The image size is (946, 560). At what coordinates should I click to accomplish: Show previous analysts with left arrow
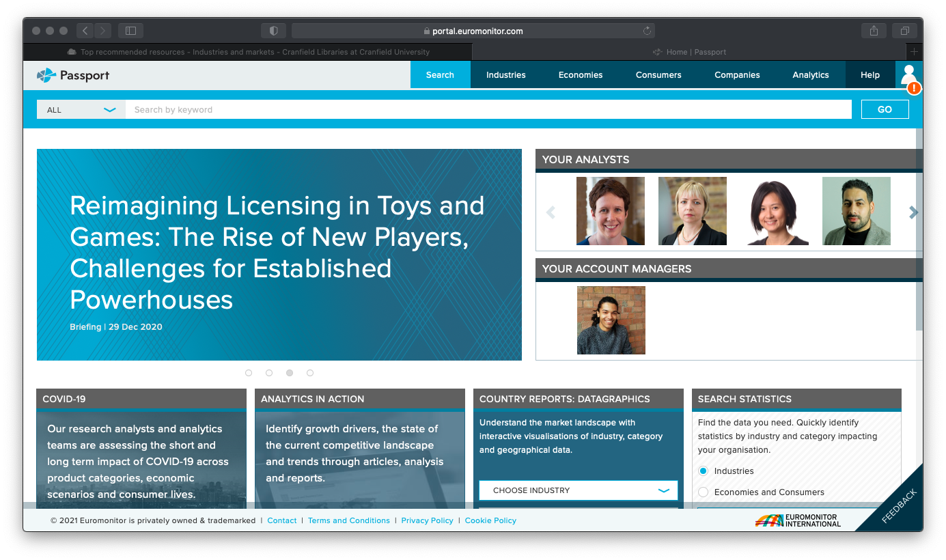551,213
